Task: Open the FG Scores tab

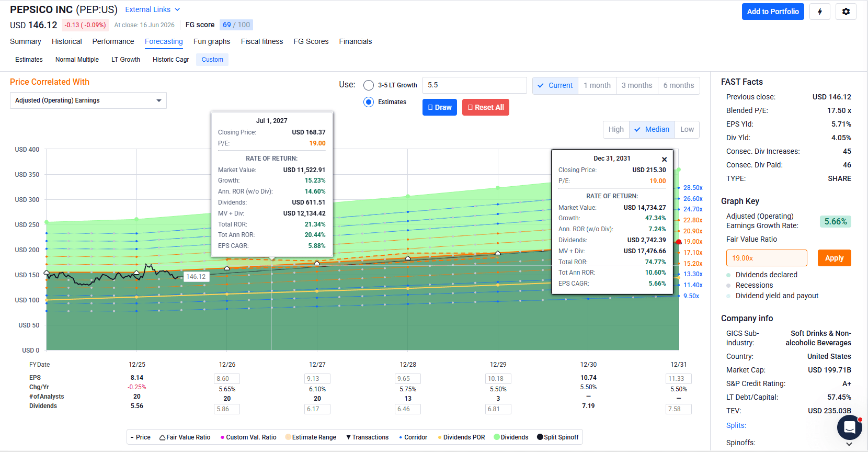Action: pos(311,41)
